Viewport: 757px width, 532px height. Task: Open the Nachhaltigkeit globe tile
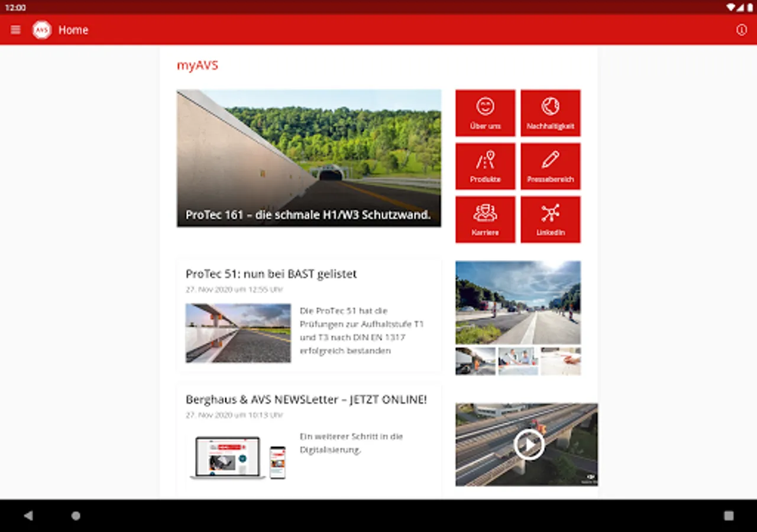[551, 113]
